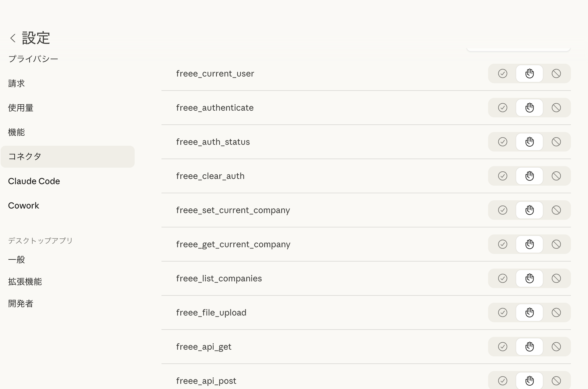The height and width of the screenshot is (389, 588).
Task: Go back using the arrow beside 設定
Action: point(13,38)
